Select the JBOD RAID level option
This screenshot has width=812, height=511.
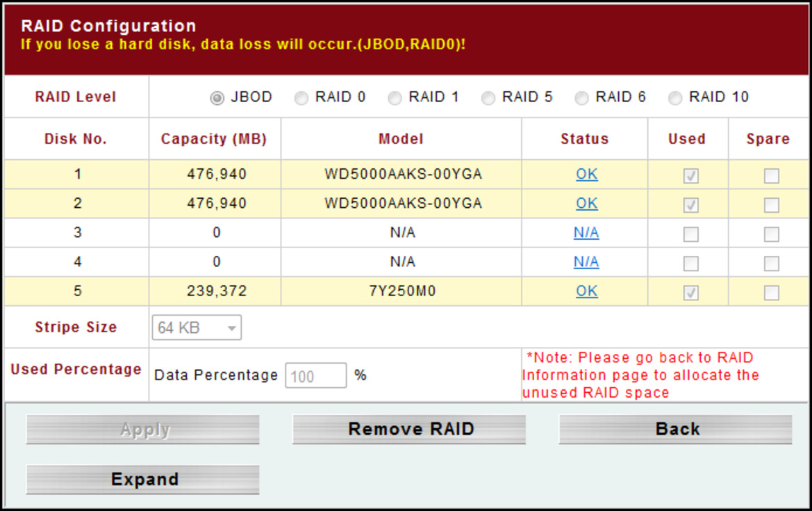217,99
